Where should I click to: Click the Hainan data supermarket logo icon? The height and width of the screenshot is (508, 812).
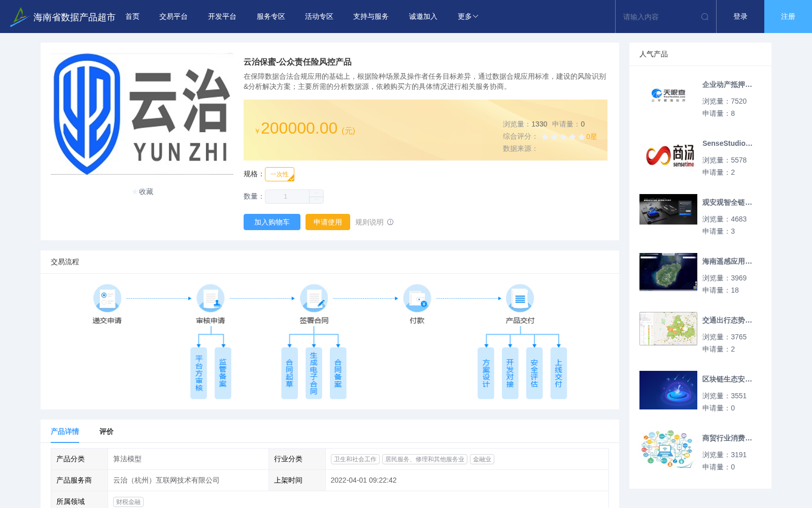pyautogui.click(x=19, y=17)
